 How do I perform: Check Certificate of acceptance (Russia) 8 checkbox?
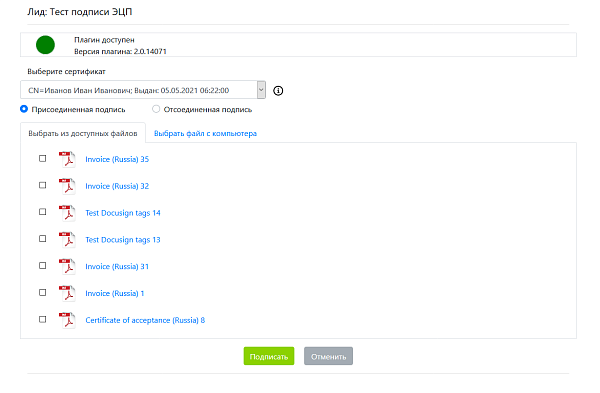pos(42,319)
